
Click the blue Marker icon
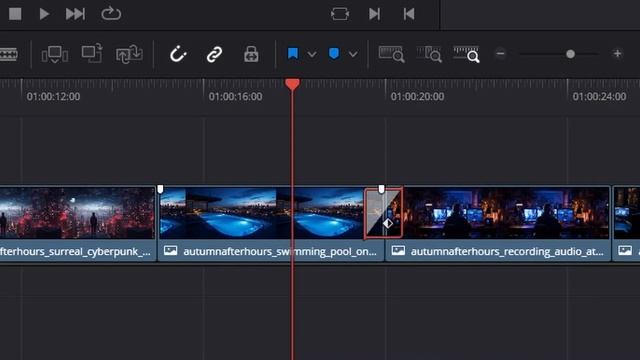(334, 53)
